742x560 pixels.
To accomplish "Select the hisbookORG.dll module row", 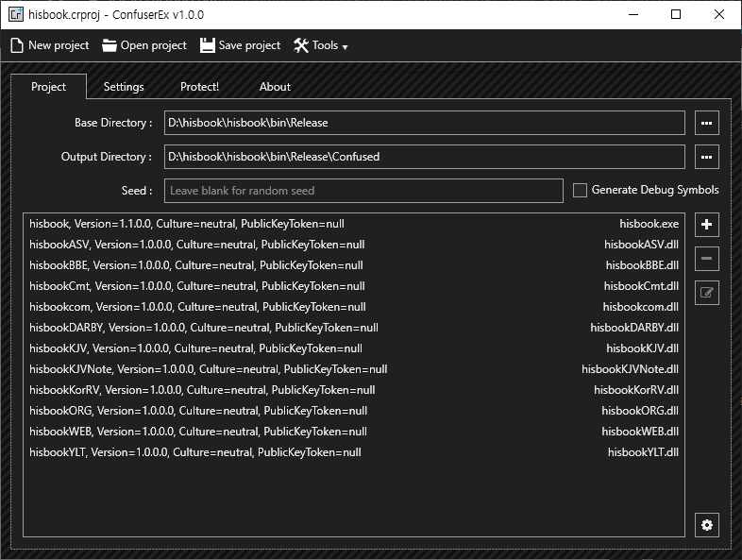I will click(x=353, y=411).
